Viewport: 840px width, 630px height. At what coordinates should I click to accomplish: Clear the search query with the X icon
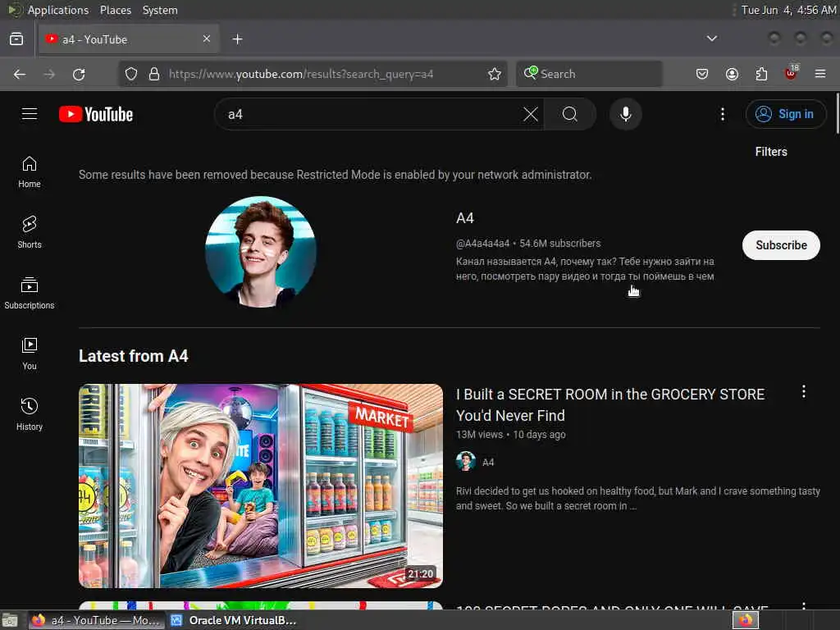pos(531,114)
